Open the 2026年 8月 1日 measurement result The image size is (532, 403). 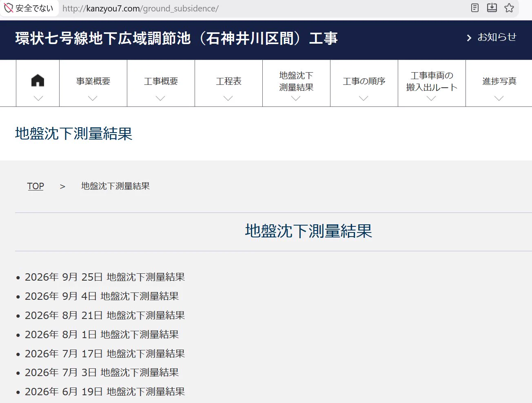102,334
